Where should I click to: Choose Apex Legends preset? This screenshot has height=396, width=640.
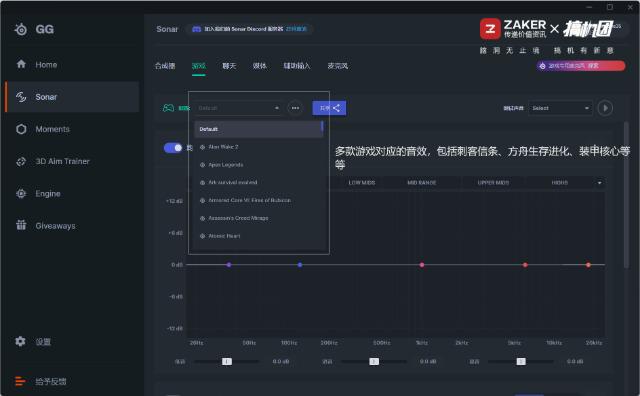(258, 165)
